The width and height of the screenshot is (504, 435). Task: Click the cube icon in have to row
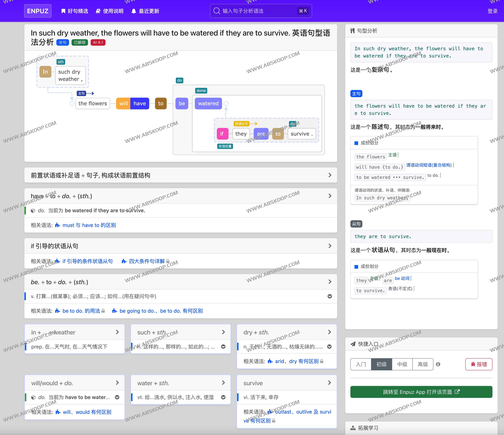33,211
